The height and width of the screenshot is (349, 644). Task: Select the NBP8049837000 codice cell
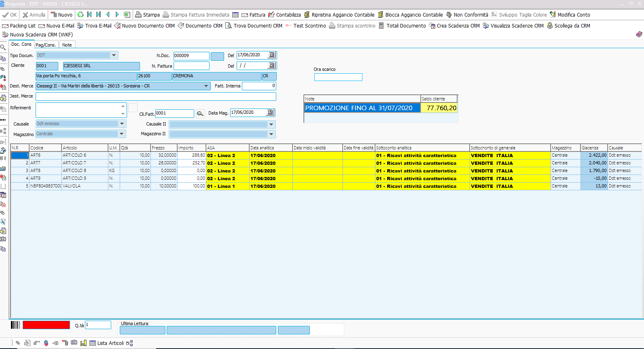point(45,186)
